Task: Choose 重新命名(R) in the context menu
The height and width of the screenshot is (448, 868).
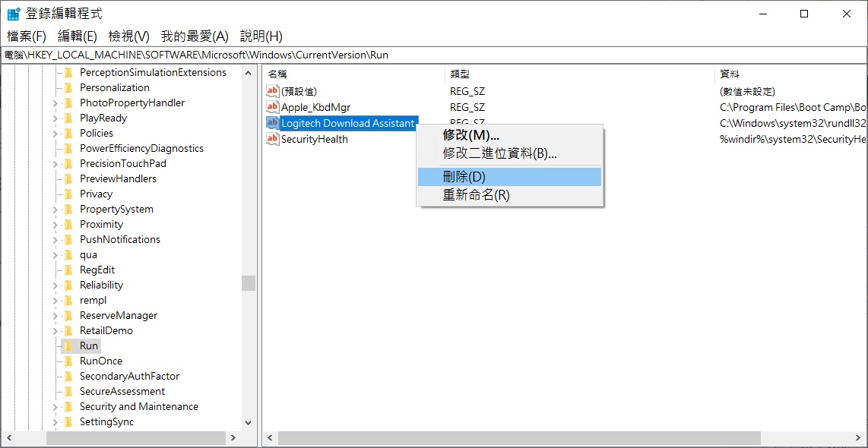Action: tap(509, 194)
